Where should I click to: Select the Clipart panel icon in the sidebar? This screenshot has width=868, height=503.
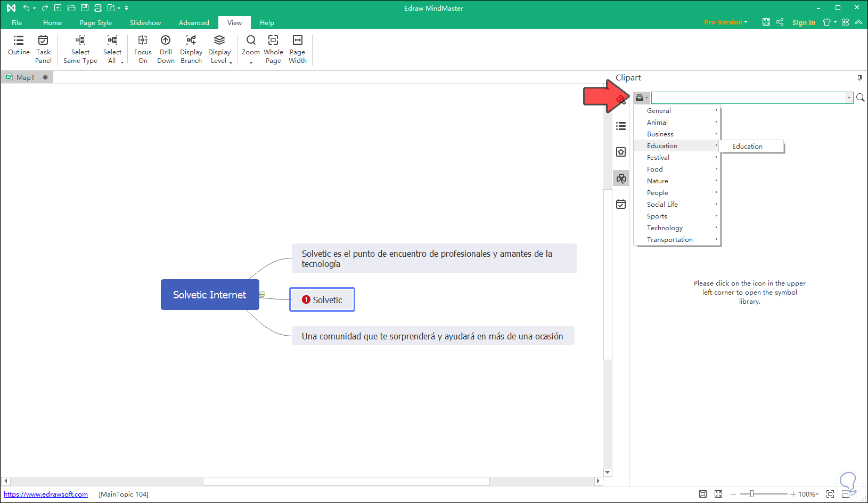click(x=621, y=179)
